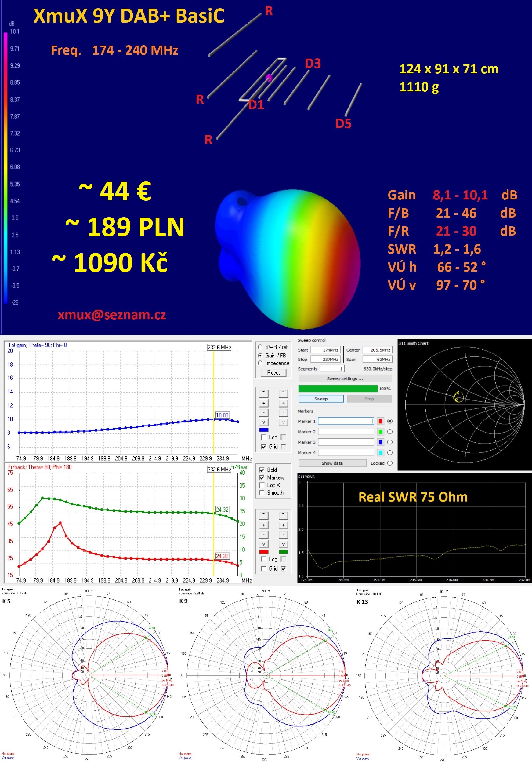Open Marker 2 green color swatch
Screen dimensions: 532x764
click(x=381, y=432)
